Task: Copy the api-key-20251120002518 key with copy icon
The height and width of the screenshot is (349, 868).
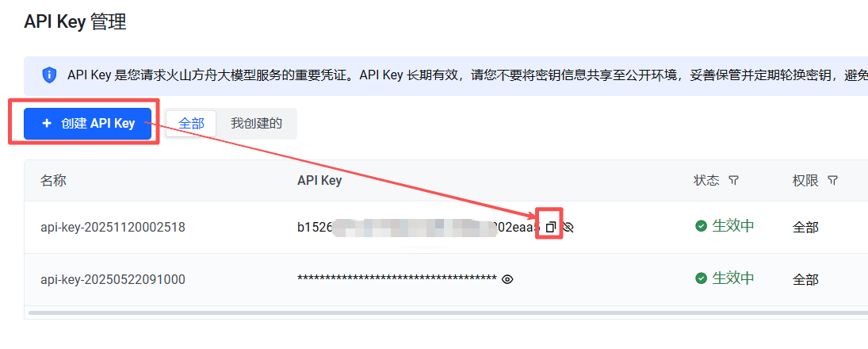Action: (x=550, y=227)
